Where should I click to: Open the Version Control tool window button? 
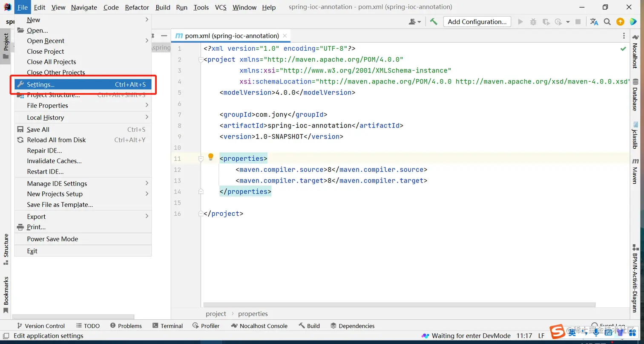40,326
